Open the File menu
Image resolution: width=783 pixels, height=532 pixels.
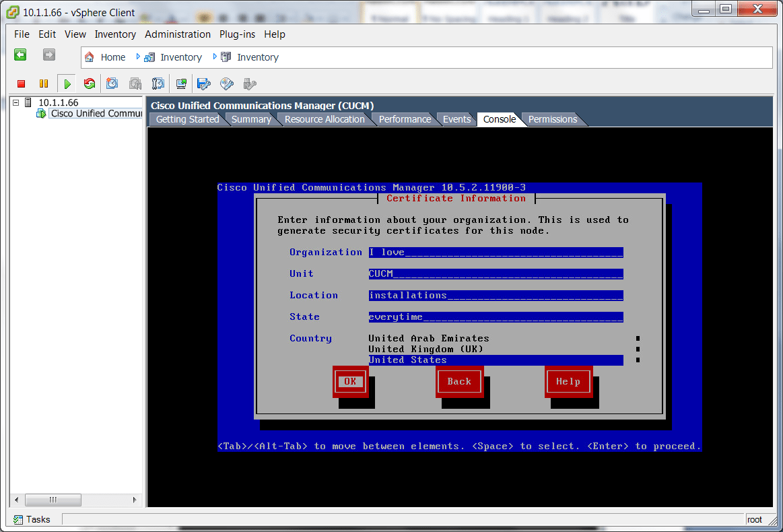pyautogui.click(x=22, y=34)
